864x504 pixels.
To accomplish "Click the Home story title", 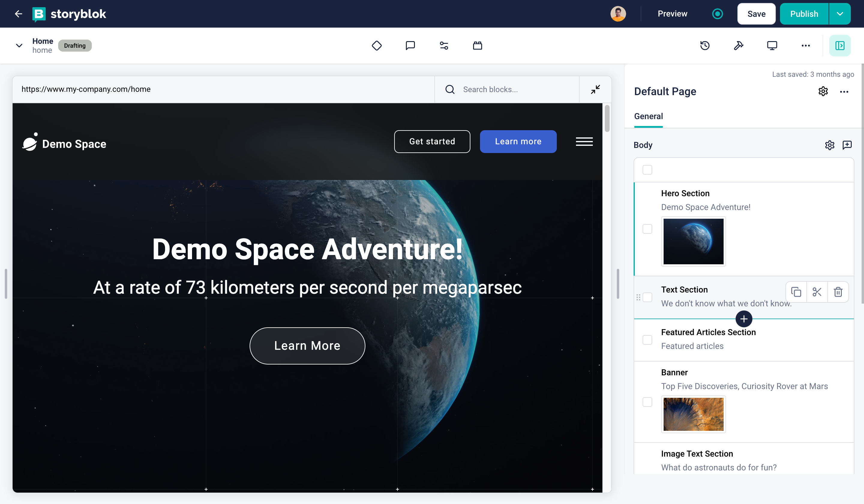I will [43, 41].
